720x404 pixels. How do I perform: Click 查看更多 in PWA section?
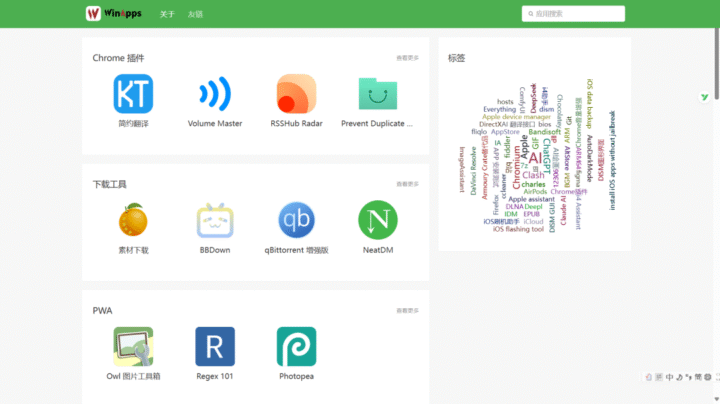pos(407,311)
